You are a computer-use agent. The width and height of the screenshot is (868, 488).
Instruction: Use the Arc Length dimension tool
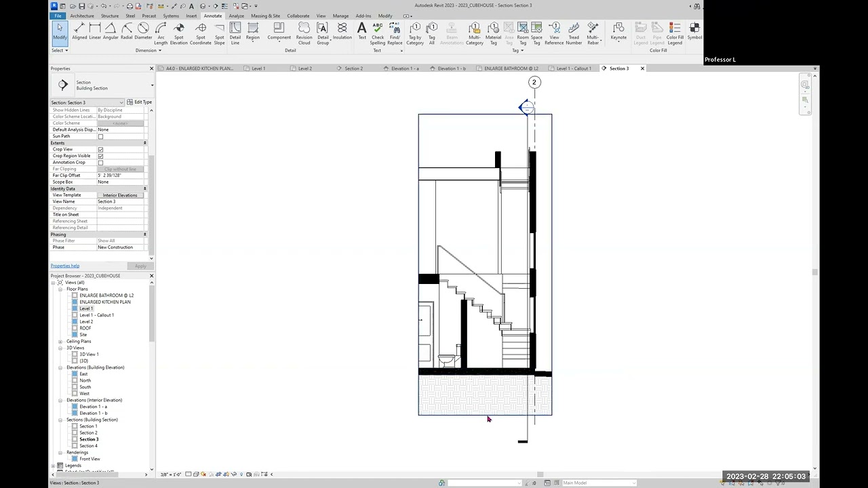click(161, 33)
